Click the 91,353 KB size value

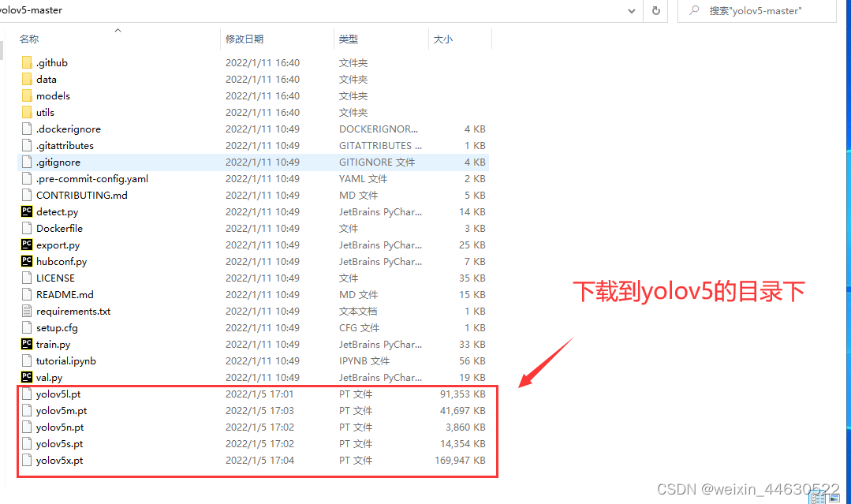(x=462, y=394)
